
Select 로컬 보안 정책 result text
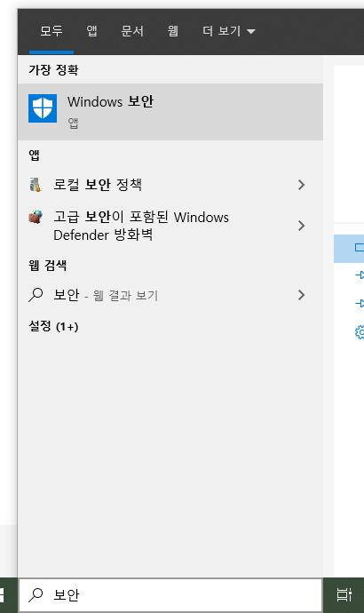tap(98, 185)
